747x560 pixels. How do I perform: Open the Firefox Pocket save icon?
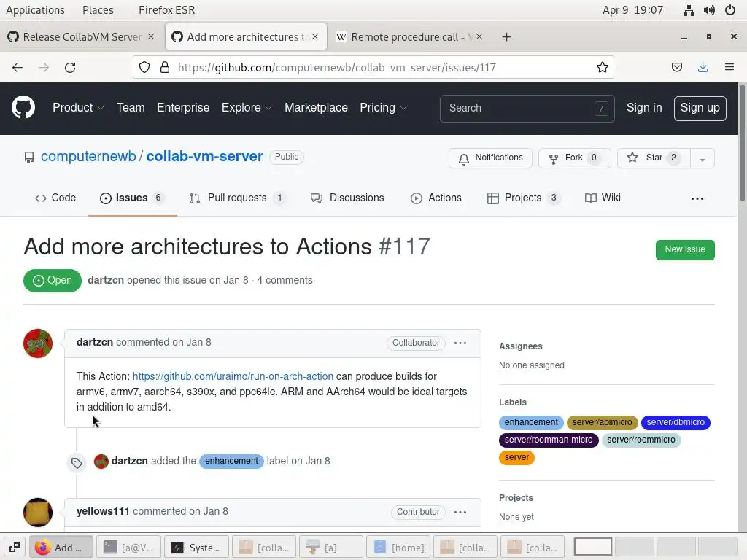coord(676,68)
